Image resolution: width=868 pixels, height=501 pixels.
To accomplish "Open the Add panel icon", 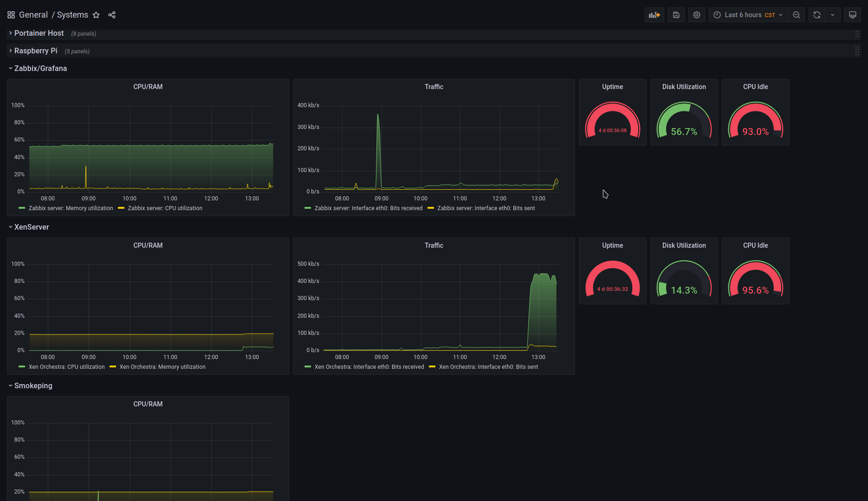I will pos(654,14).
